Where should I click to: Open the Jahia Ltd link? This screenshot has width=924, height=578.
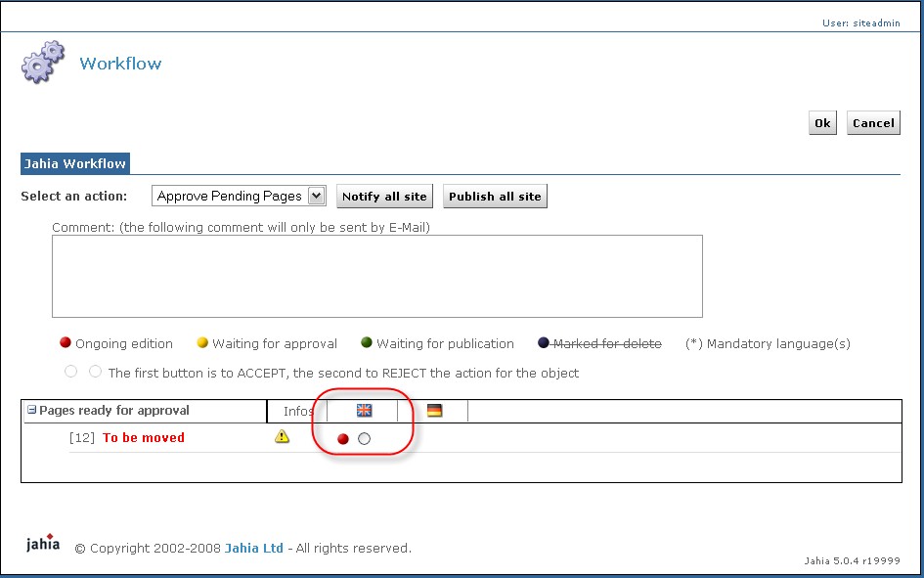point(254,548)
